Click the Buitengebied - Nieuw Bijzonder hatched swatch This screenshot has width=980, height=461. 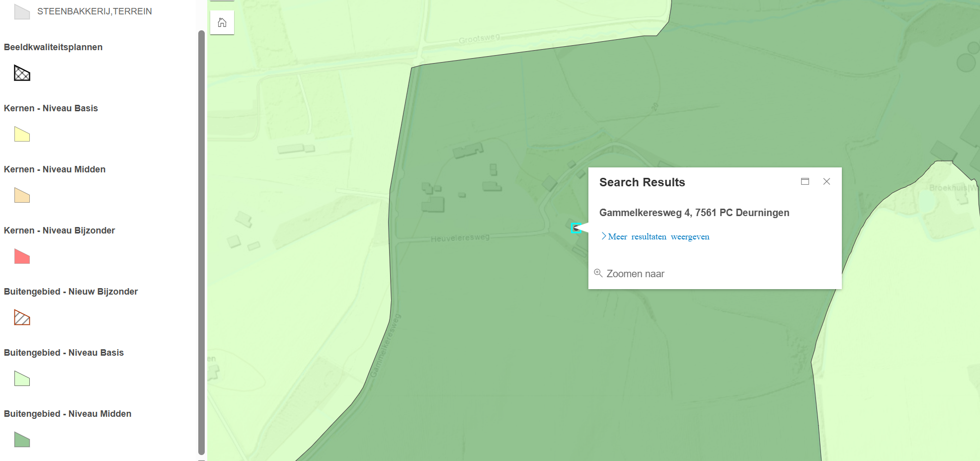[x=22, y=317]
